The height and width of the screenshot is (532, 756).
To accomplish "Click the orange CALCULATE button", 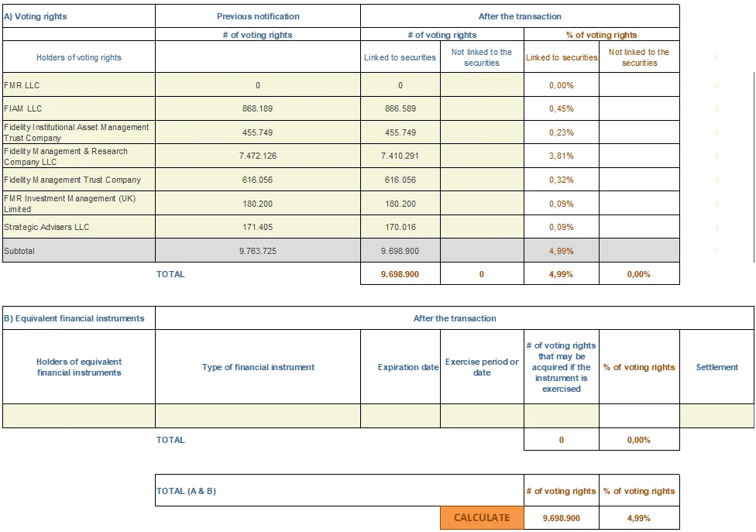I will pos(482,517).
